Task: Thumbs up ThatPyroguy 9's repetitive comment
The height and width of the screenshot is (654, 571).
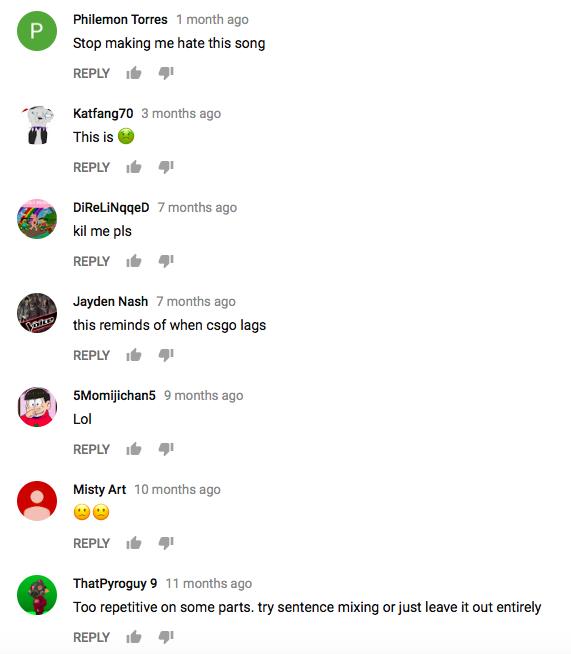Action: coord(134,637)
